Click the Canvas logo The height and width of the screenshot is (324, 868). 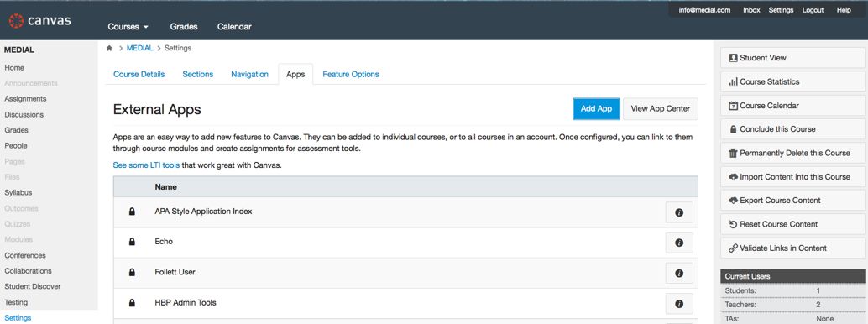[x=39, y=21]
